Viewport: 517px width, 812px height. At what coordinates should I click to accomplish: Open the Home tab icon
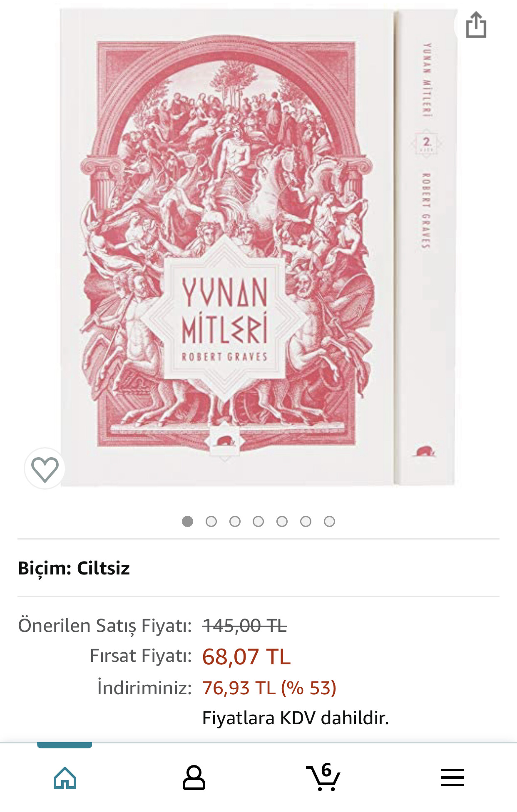pyautogui.click(x=65, y=777)
